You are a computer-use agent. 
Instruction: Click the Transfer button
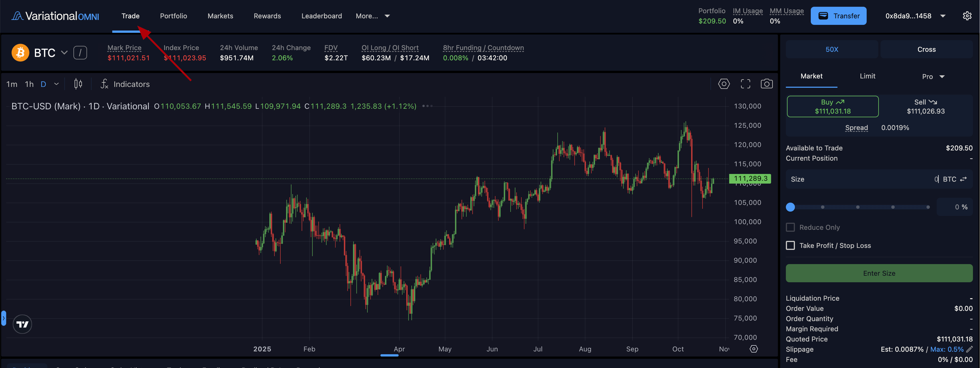pos(838,16)
